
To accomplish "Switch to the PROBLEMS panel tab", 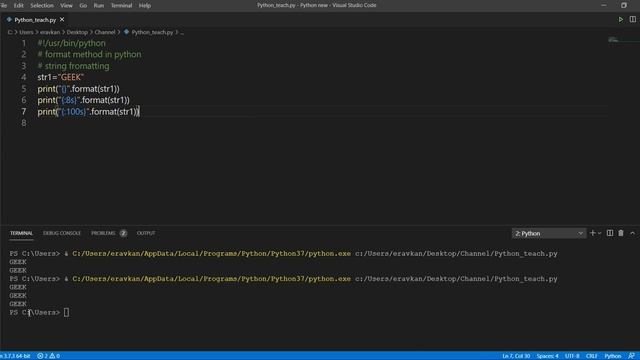I will click(x=103, y=233).
